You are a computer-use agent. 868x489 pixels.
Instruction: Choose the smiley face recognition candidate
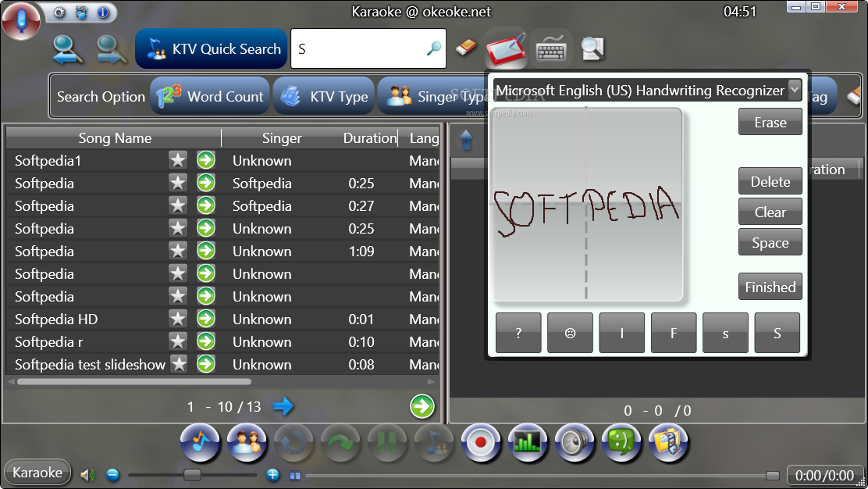pos(570,332)
